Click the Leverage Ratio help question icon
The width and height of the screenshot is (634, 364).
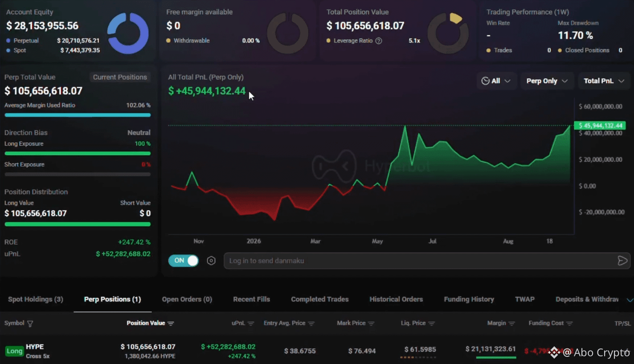tap(379, 40)
